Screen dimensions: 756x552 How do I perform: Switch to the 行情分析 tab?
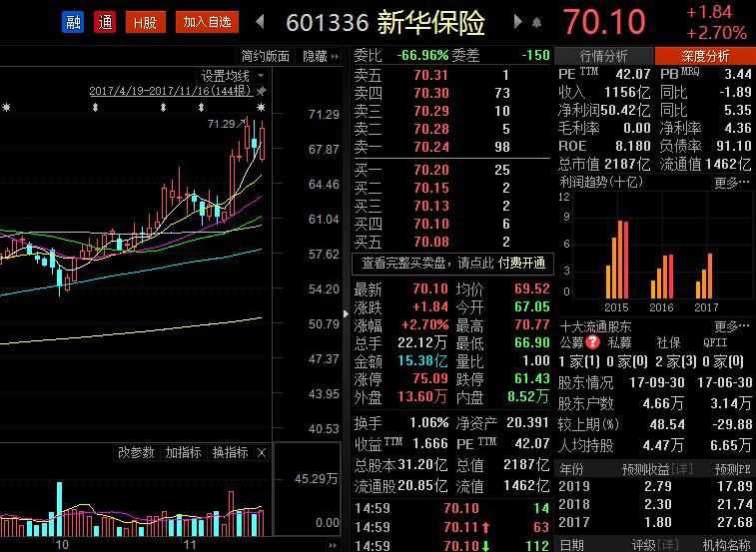tap(603, 56)
